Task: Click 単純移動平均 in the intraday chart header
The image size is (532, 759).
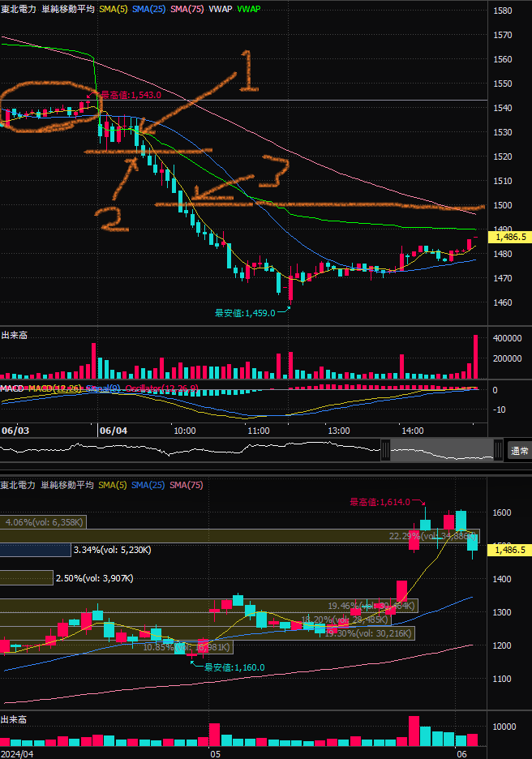Action: 68,9
